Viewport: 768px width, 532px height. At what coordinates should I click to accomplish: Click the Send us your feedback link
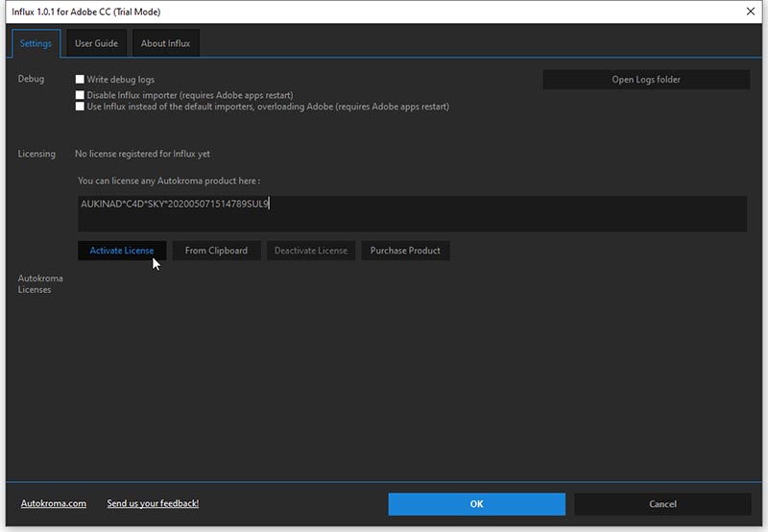[153, 503]
